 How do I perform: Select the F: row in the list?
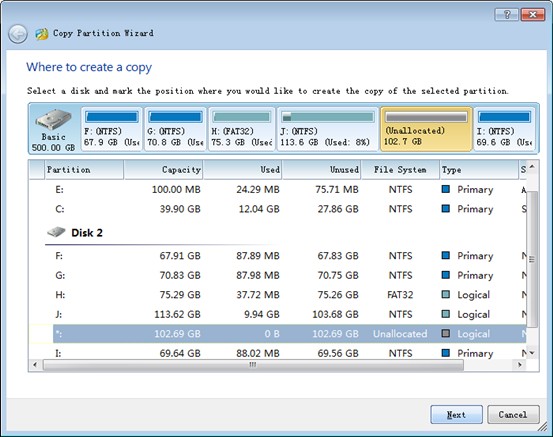(279, 255)
